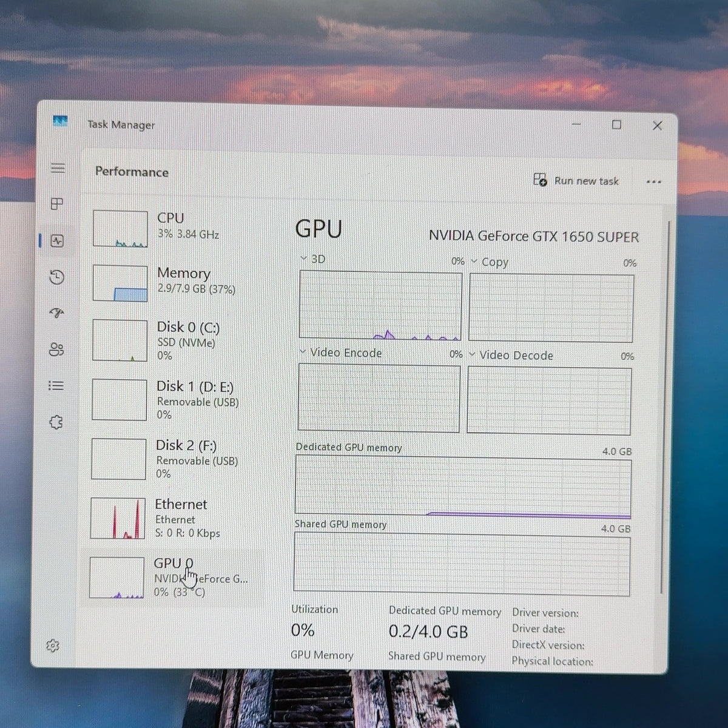
Task: Open Task Manager settings gear
Action: (x=53, y=645)
